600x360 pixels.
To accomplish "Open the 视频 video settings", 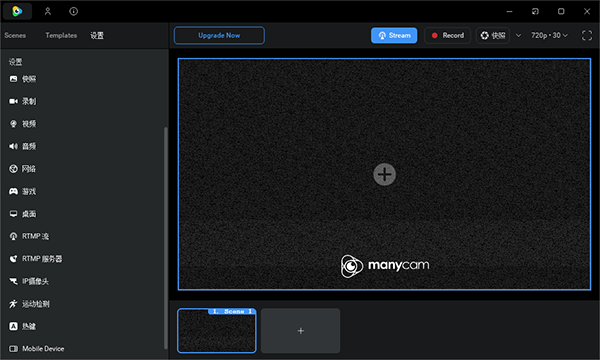I will click(x=23, y=124).
